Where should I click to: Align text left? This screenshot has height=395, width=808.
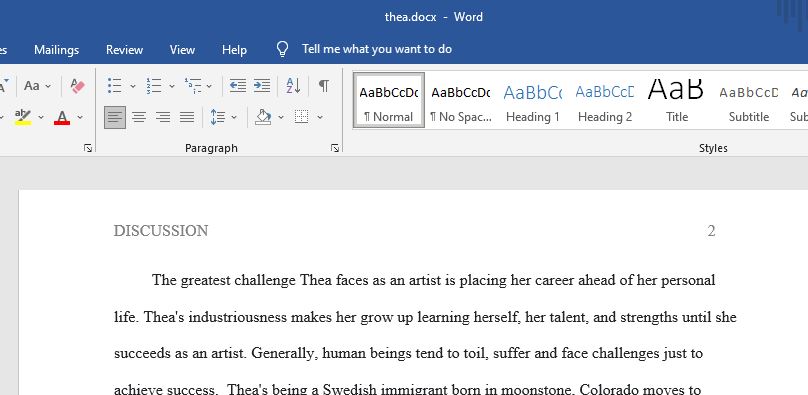tap(115, 117)
